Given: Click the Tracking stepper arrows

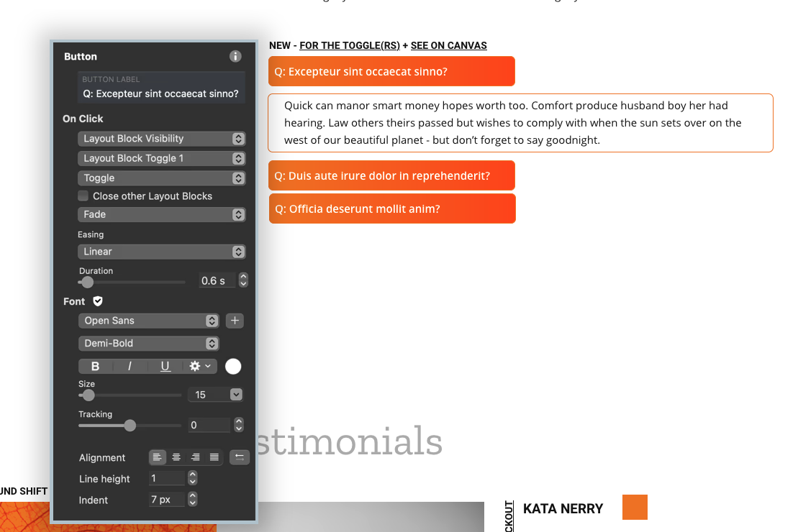Looking at the screenshot, I should (239, 425).
